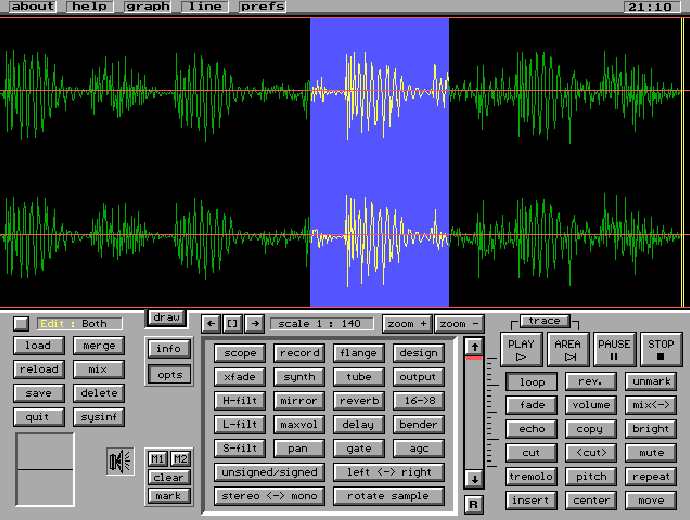Quit the application
The height and width of the screenshot is (520, 690).
(x=39, y=417)
